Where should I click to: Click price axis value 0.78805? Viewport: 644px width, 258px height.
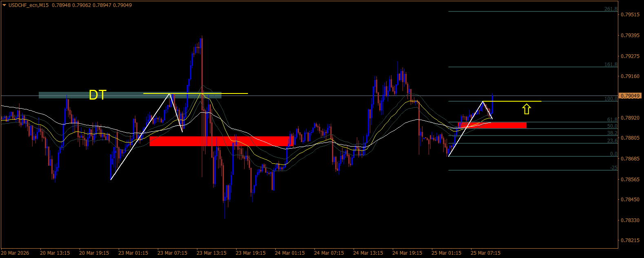[630, 138]
